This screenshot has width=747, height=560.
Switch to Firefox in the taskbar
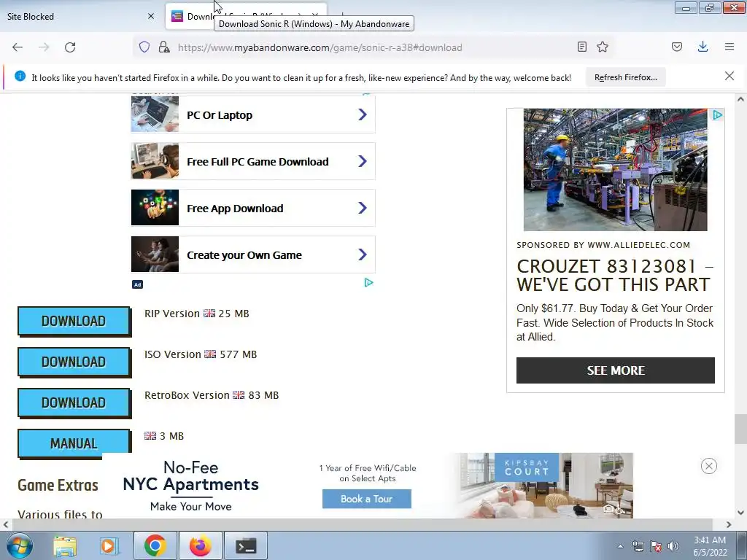[200, 545]
